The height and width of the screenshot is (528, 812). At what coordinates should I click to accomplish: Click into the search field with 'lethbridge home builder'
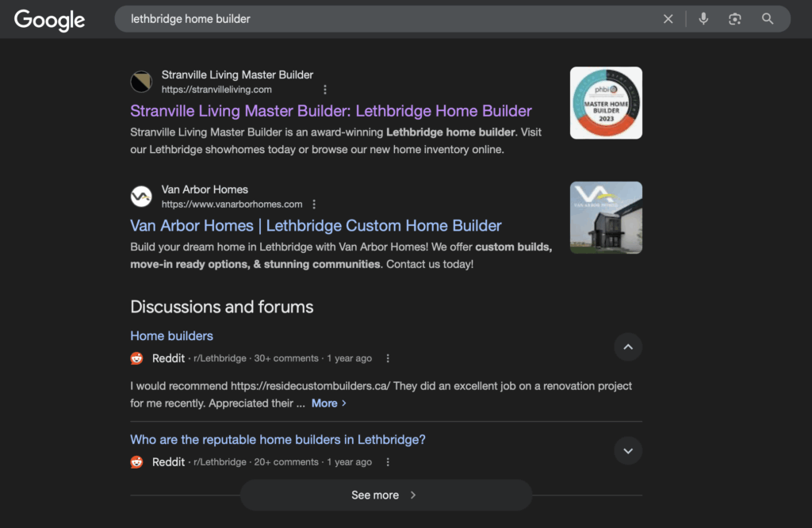click(x=381, y=19)
